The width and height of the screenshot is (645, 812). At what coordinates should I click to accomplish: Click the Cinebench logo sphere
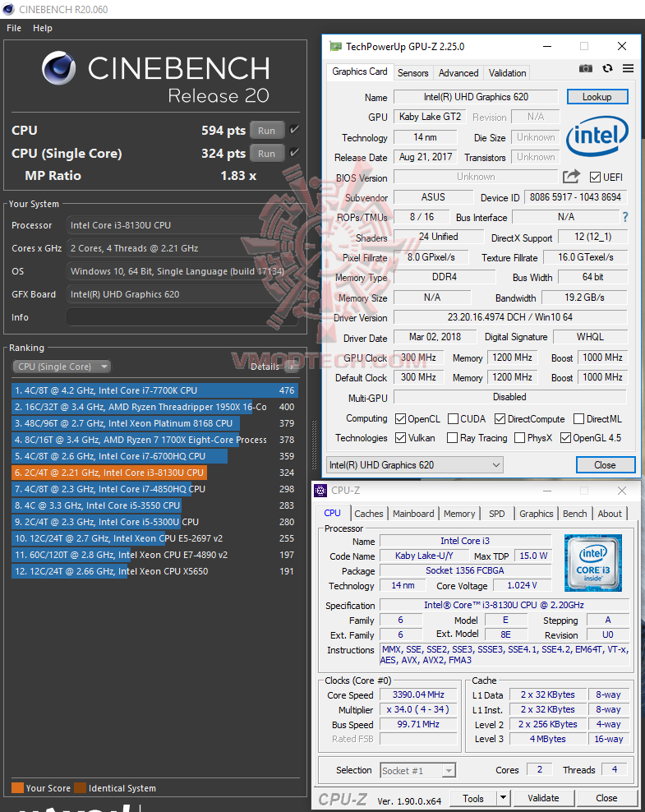(59, 68)
